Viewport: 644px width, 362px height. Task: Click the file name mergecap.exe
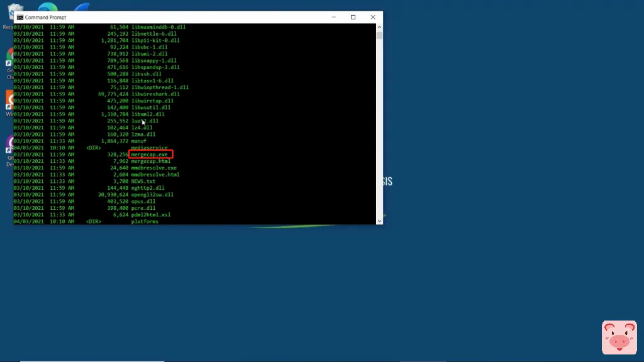point(150,155)
